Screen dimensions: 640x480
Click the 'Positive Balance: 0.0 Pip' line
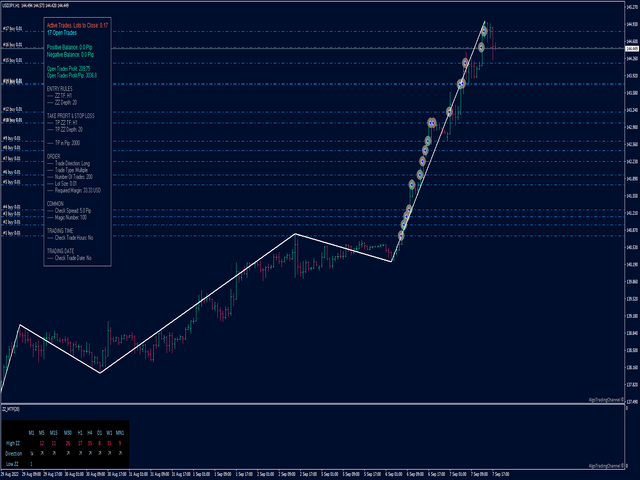(69, 47)
